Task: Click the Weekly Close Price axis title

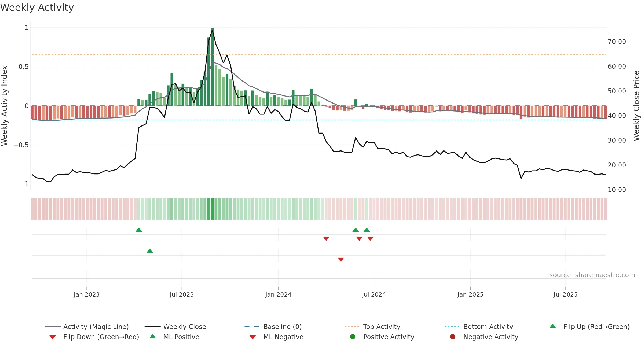Action: [636, 106]
